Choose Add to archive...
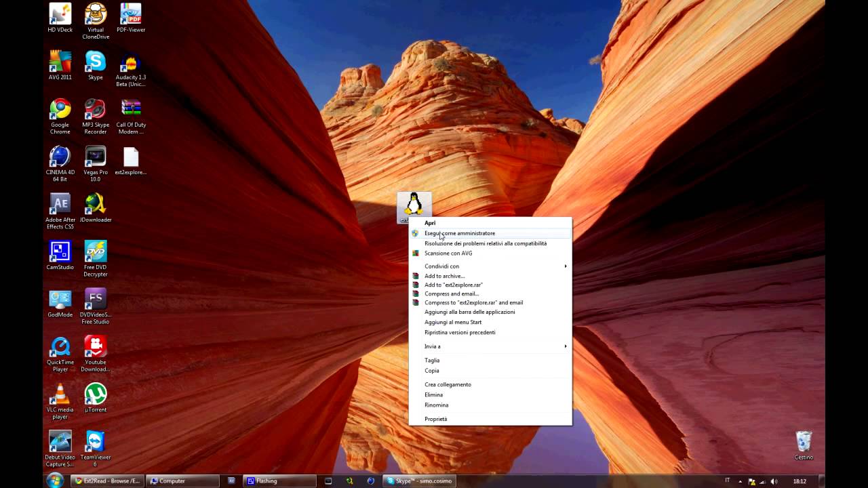Screen dimensions: 868x488 (490, 276)
